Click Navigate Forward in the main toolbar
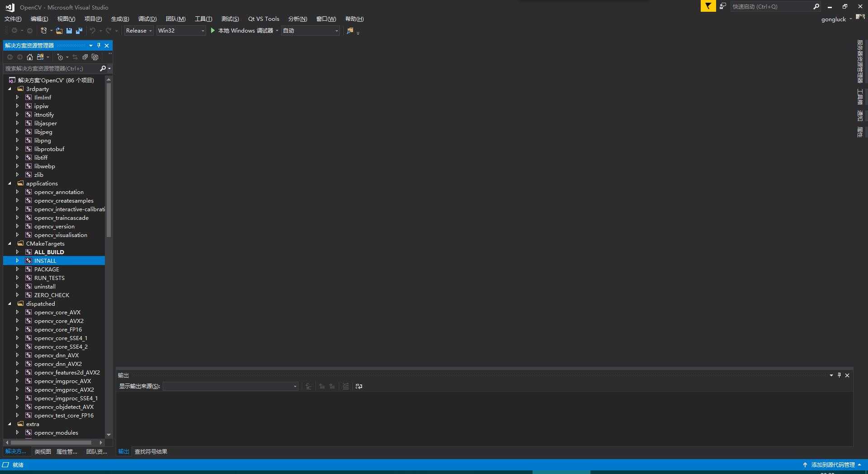The height and width of the screenshot is (474, 868). point(30,31)
